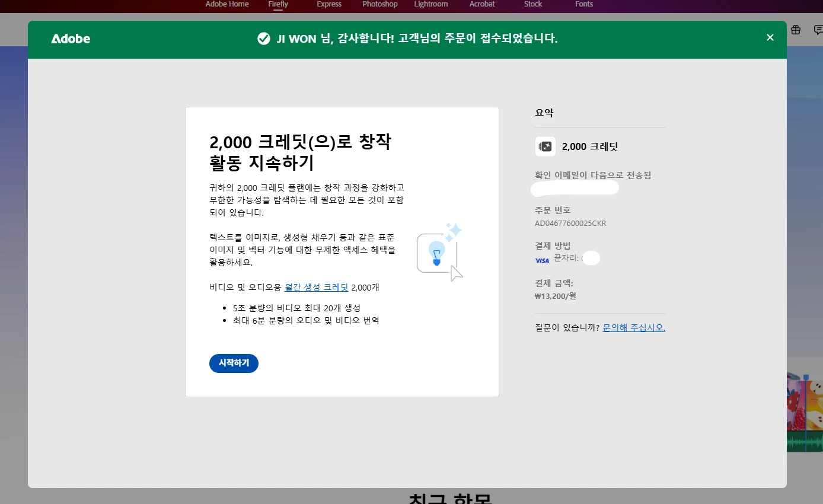Click the 확인 이메일이 다음으로 전송됨 label
823x504 pixels.
(593, 175)
